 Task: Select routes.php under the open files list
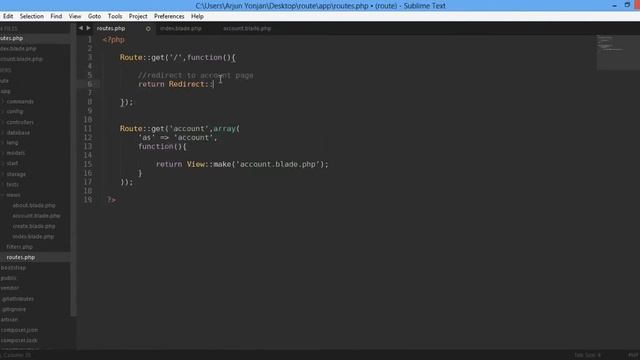11,38
